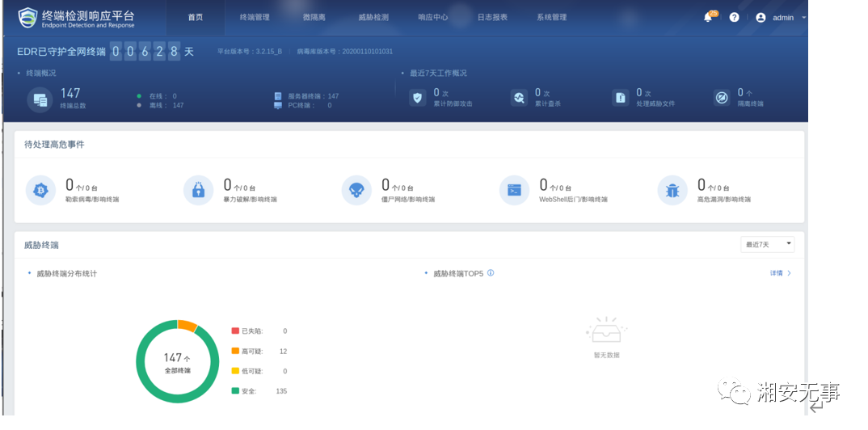Click the 安全 count 135
This screenshot has height=430, width=868.
pyautogui.click(x=281, y=390)
